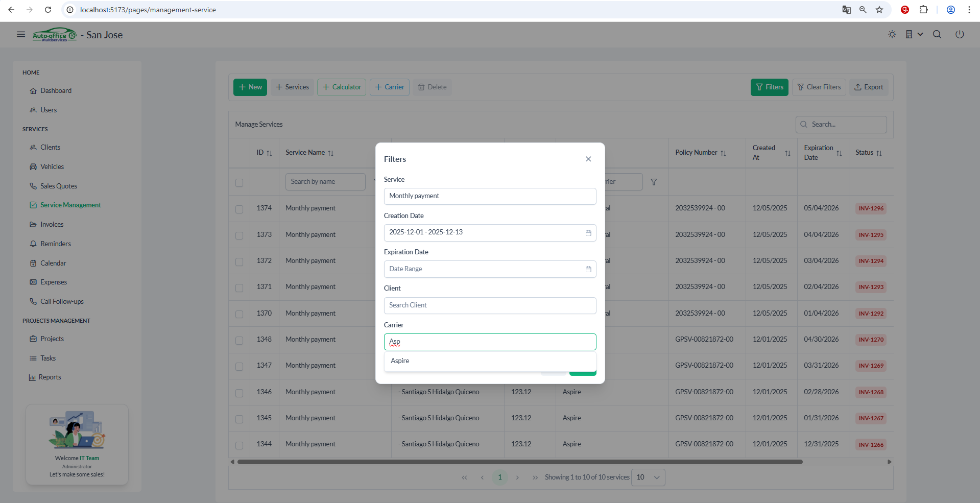Sort by ID column arrows
The height and width of the screenshot is (503, 980).
point(269,153)
